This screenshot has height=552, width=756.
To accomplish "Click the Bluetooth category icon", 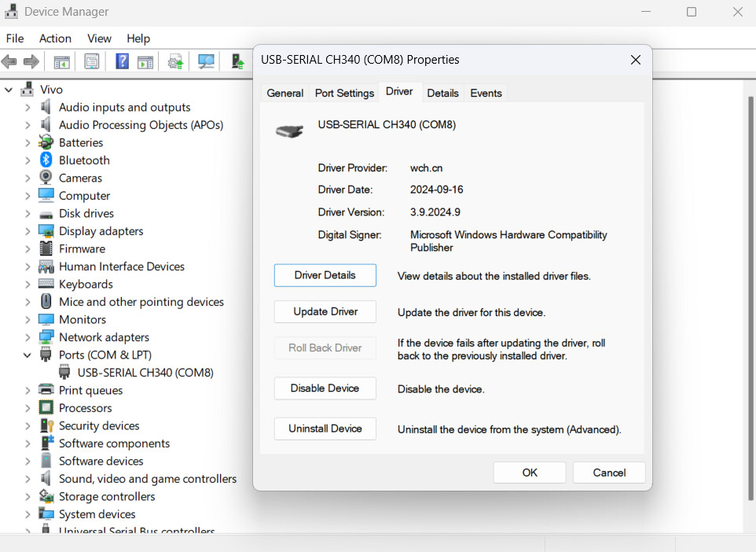I will (46, 160).
